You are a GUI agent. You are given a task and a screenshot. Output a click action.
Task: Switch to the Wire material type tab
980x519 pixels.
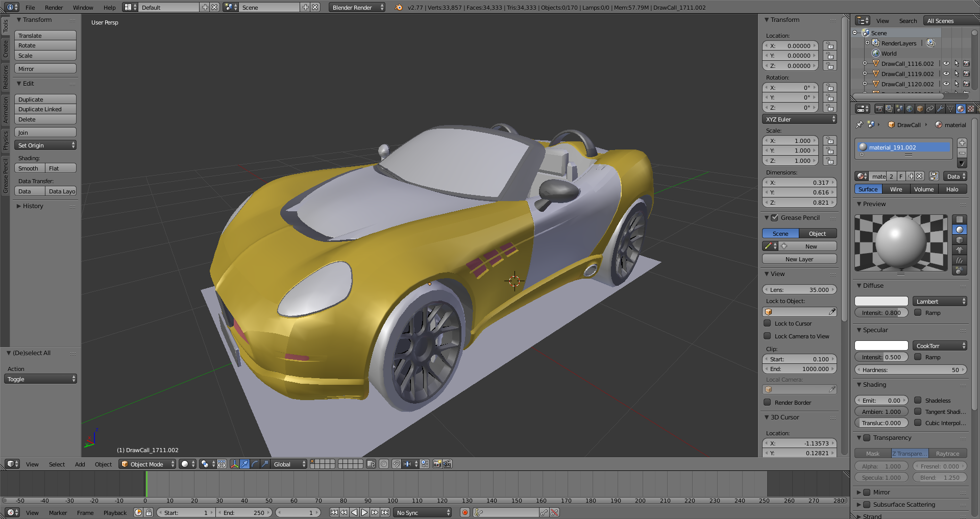coord(896,189)
